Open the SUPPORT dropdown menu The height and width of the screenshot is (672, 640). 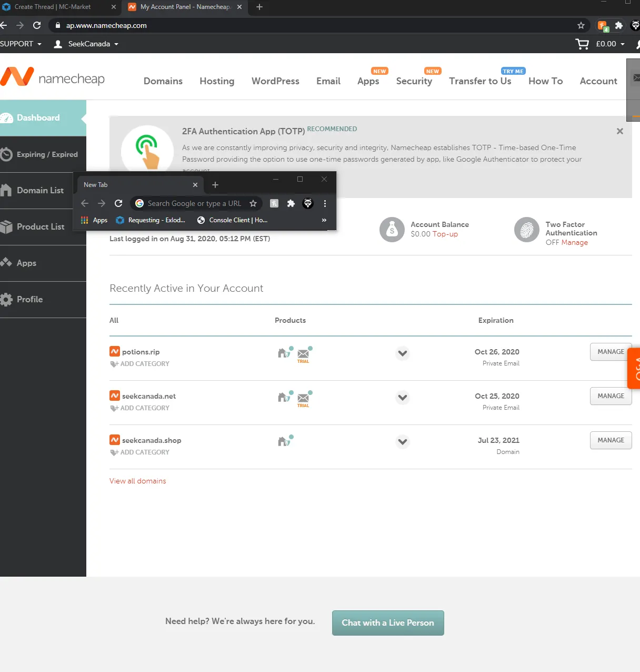click(21, 44)
